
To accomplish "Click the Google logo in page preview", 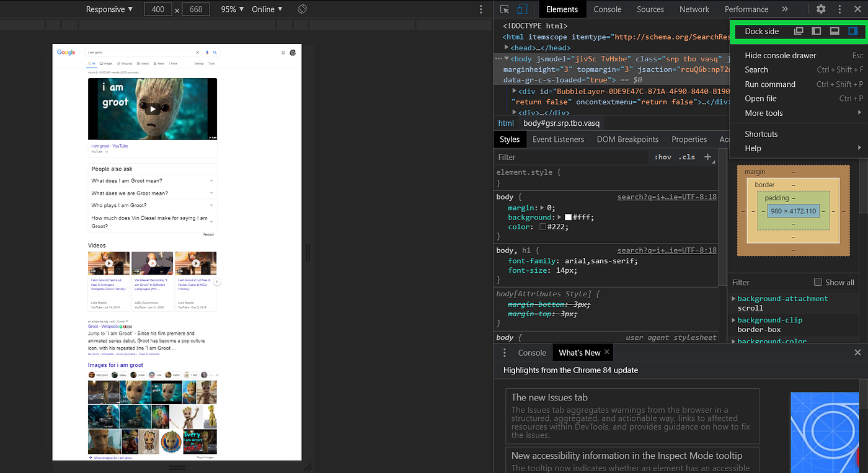I will (x=66, y=53).
